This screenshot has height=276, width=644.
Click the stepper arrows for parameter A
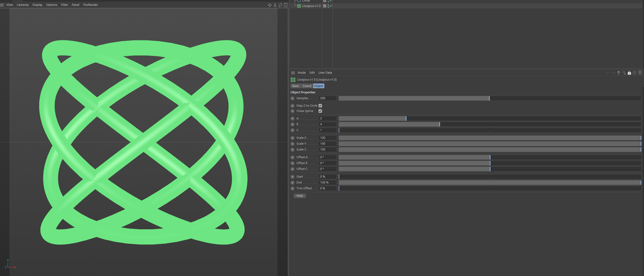(337, 118)
